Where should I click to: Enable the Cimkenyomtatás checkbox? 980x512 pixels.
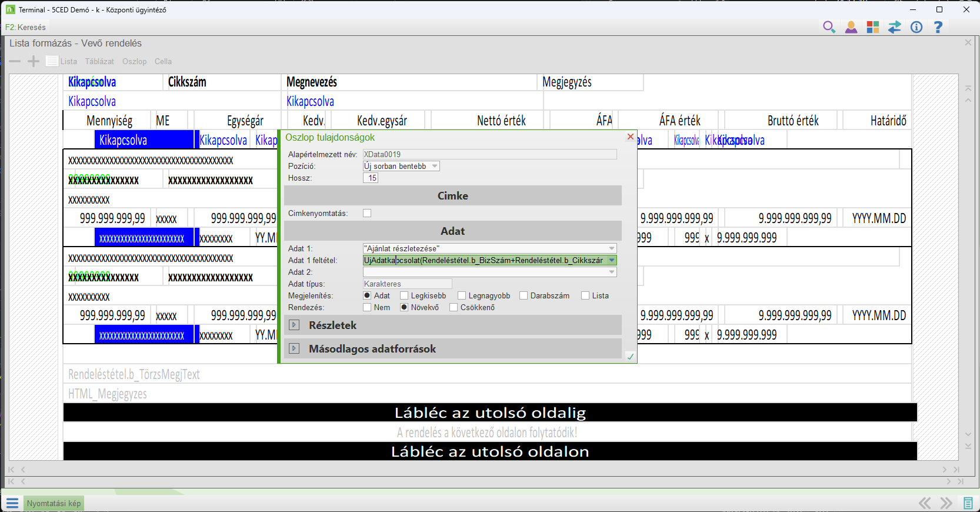(367, 213)
